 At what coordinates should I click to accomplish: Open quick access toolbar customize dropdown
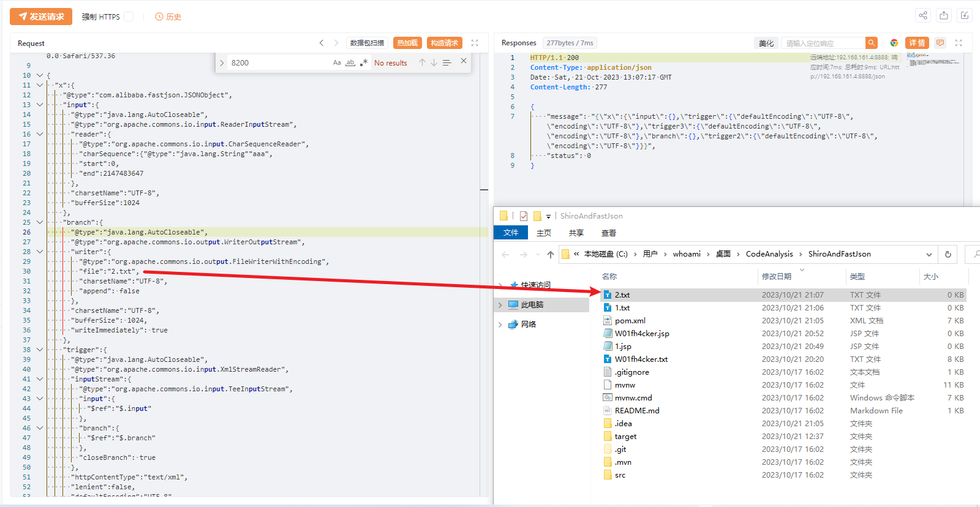(548, 216)
